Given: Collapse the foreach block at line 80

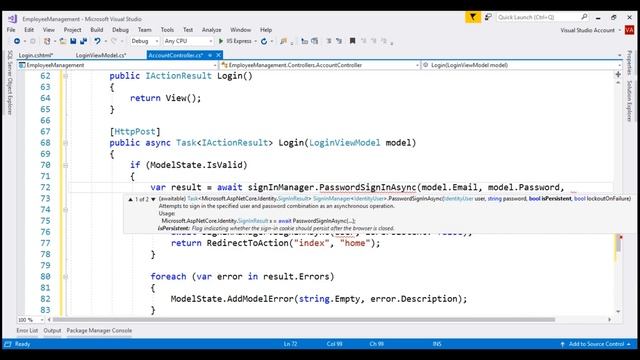Looking at the screenshot, I should coord(65,277).
